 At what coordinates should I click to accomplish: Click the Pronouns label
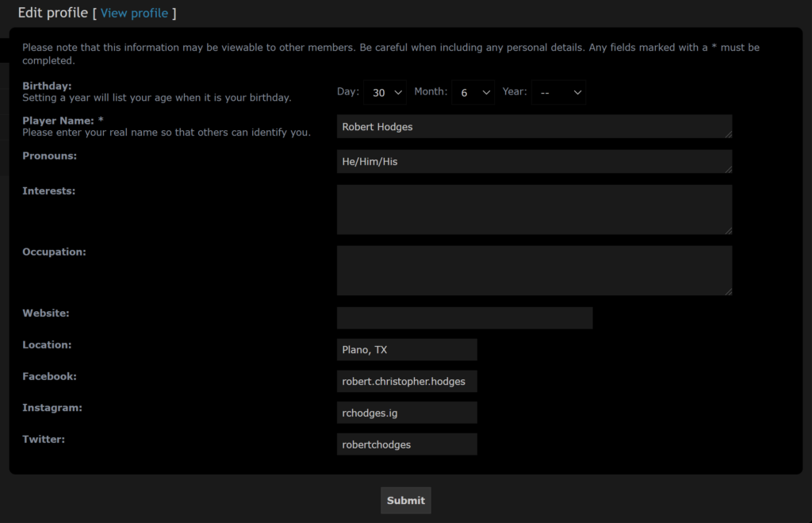pos(50,156)
